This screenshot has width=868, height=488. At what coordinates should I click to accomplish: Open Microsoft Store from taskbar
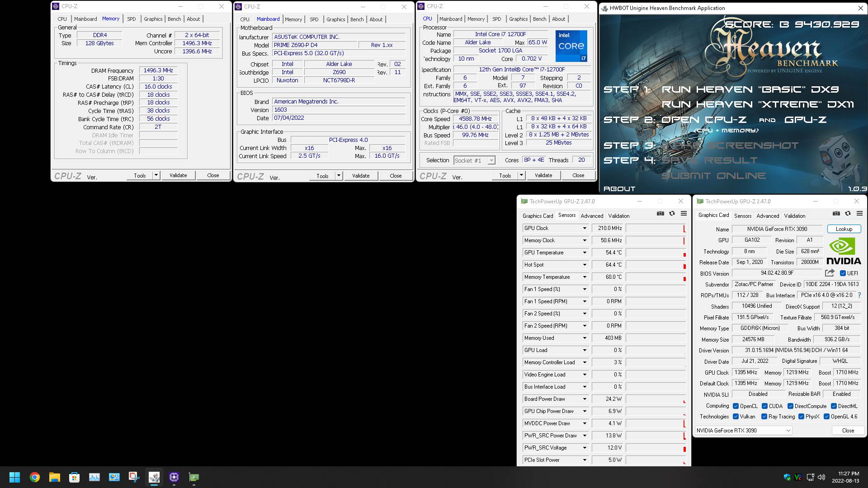tap(75, 477)
